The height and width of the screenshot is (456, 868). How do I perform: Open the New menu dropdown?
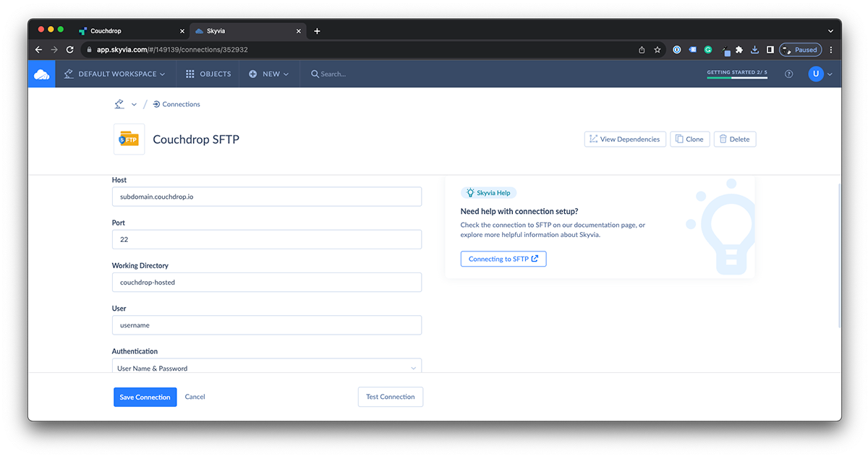click(x=269, y=73)
